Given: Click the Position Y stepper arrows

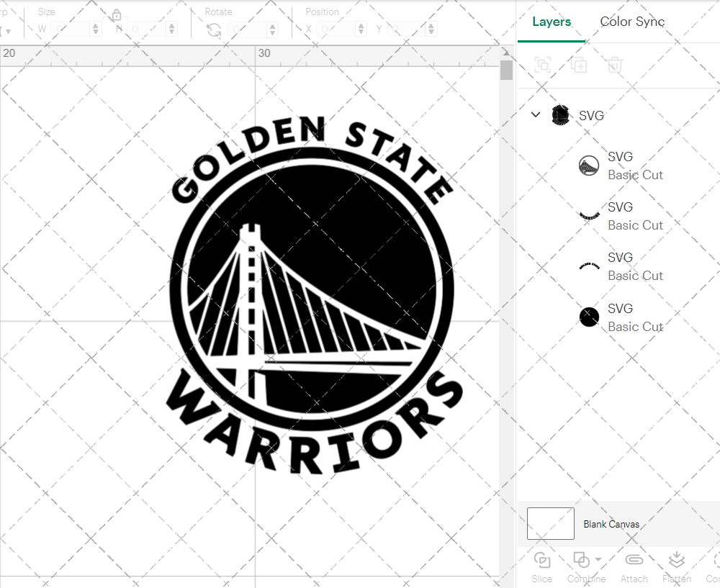Looking at the screenshot, I should (431, 30).
